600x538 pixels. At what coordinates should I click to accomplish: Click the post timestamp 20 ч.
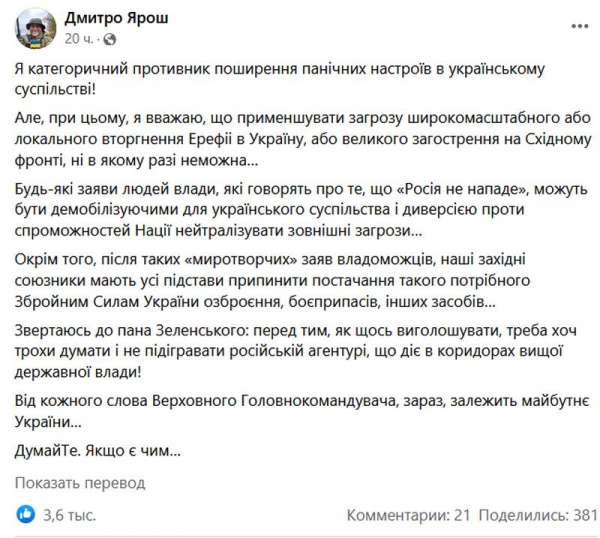(x=80, y=39)
